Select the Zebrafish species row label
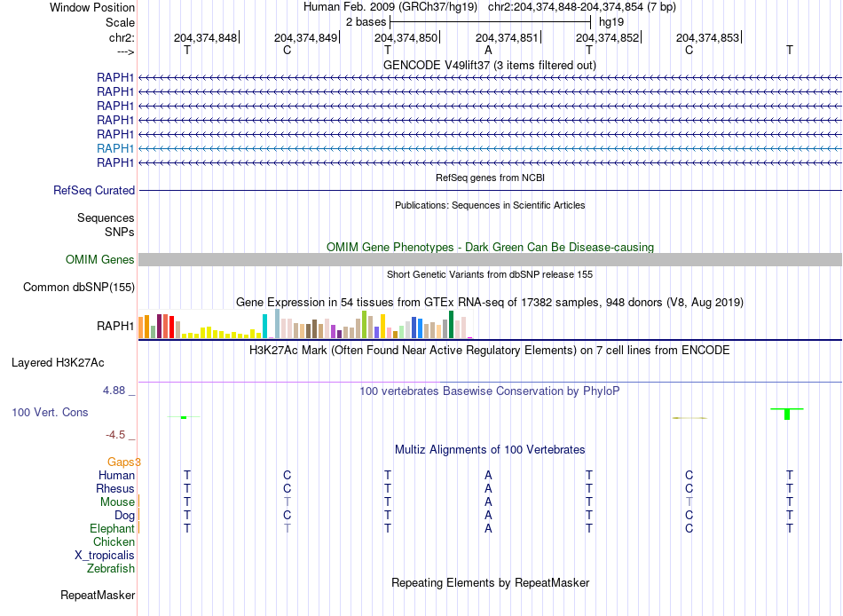Image resolution: width=843 pixels, height=616 pixels. tap(111, 569)
